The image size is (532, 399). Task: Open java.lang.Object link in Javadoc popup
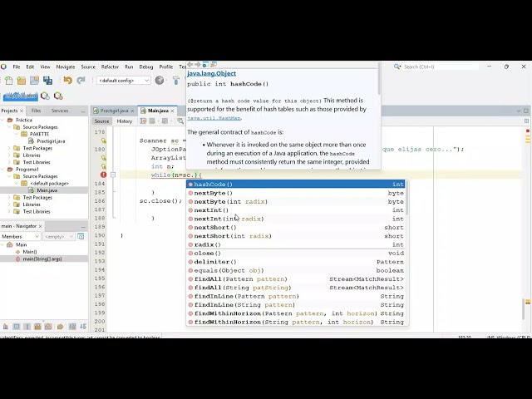[211, 73]
